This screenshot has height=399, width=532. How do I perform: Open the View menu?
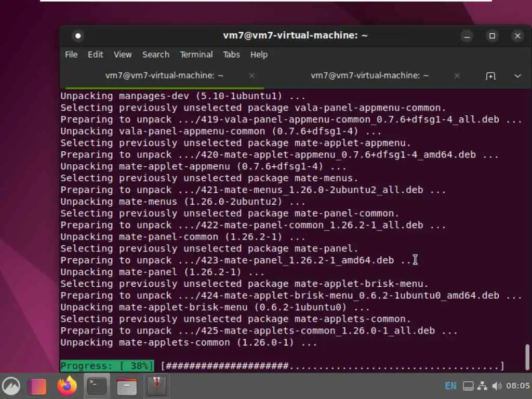pos(123,55)
